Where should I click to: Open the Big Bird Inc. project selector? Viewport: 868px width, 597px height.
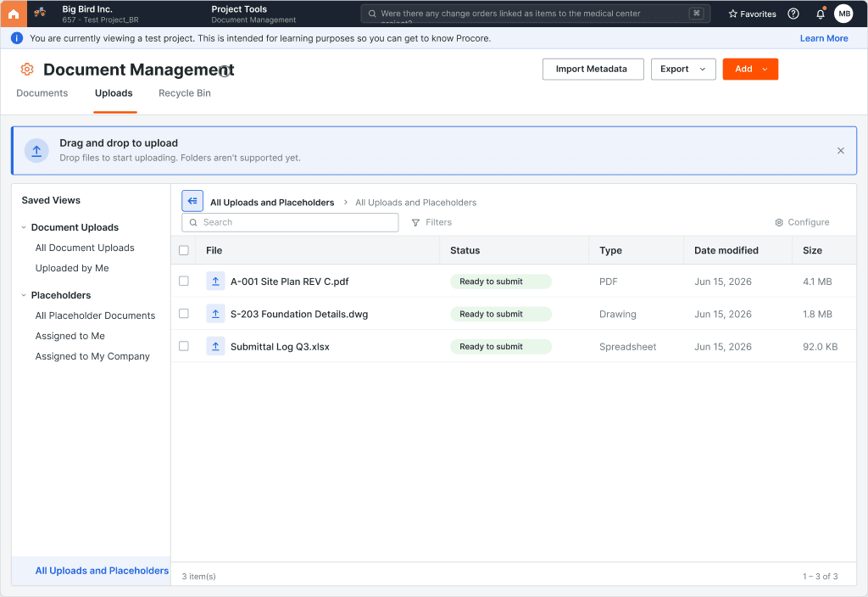tap(100, 14)
